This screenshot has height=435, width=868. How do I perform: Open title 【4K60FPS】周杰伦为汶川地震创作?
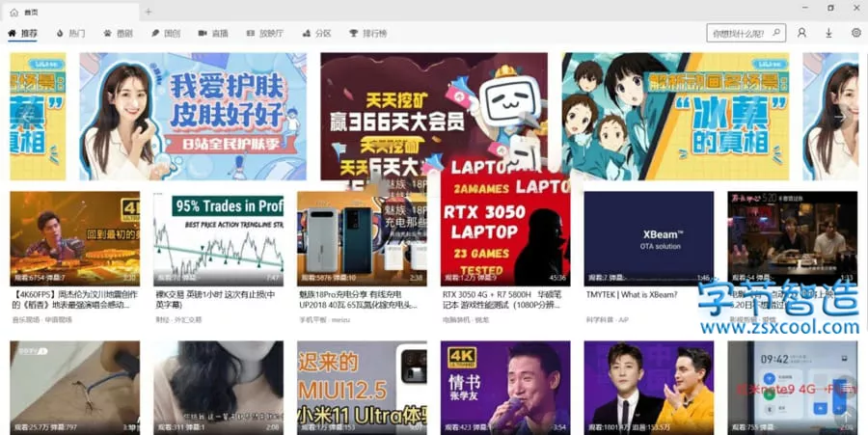[x=74, y=299]
